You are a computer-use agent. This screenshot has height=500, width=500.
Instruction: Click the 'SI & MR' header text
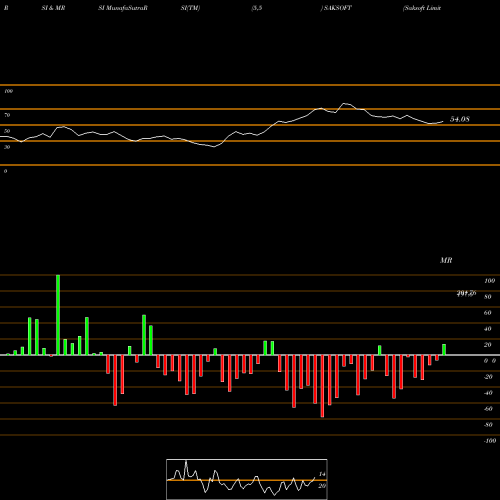(x=53, y=8)
